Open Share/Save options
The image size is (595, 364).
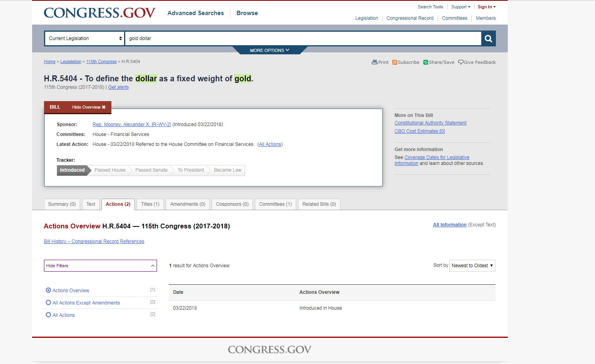tap(439, 62)
